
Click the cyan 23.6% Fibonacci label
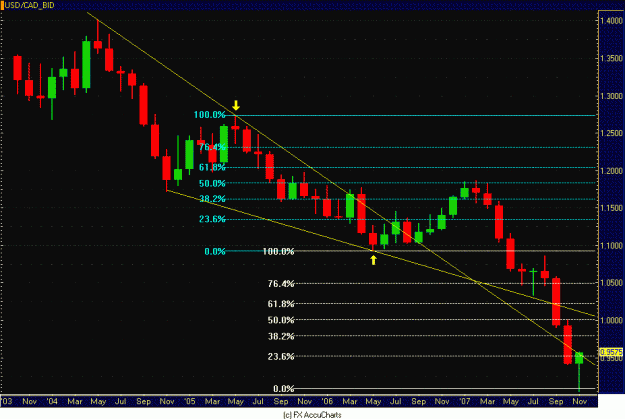coord(212,219)
